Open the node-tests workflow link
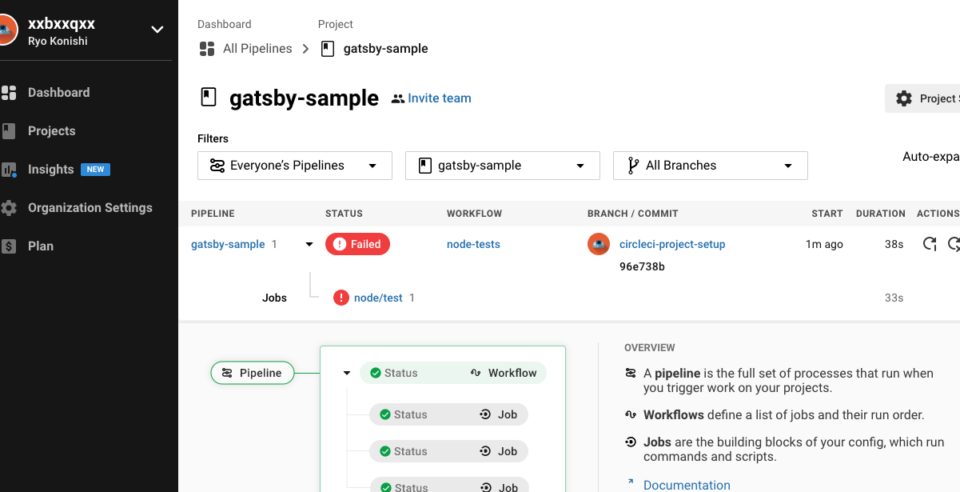The width and height of the screenshot is (960, 492). tap(473, 244)
